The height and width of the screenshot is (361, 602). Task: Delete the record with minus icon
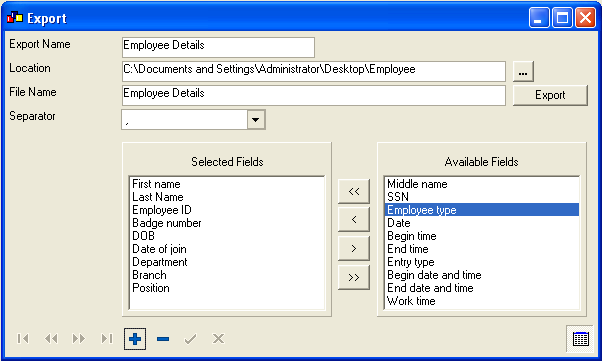click(x=163, y=339)
